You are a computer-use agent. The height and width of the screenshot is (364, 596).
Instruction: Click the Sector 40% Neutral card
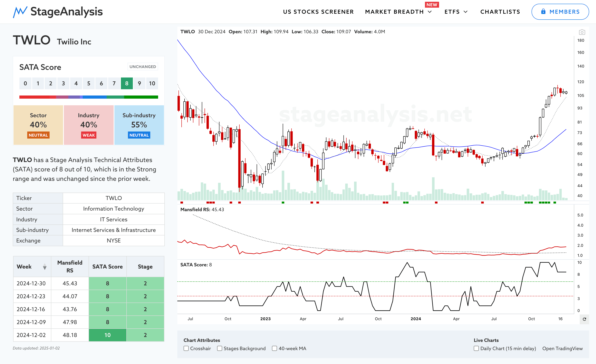[38, 125]
